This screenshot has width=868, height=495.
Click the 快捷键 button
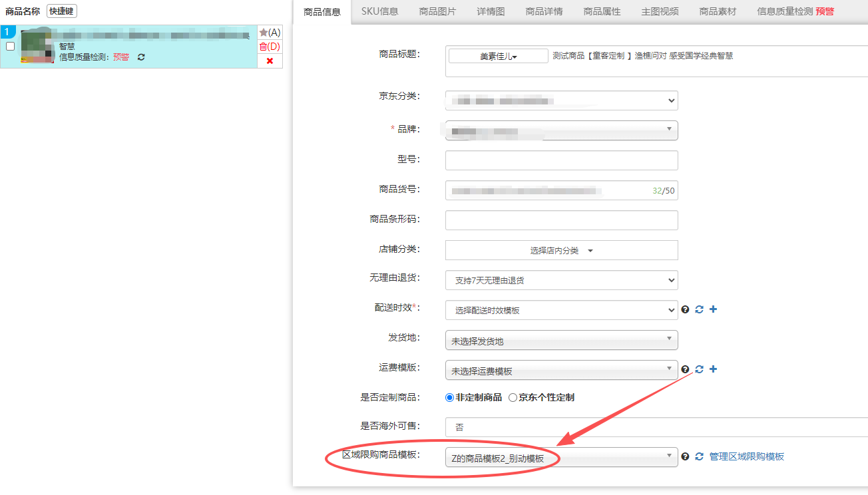coord(62,11)
